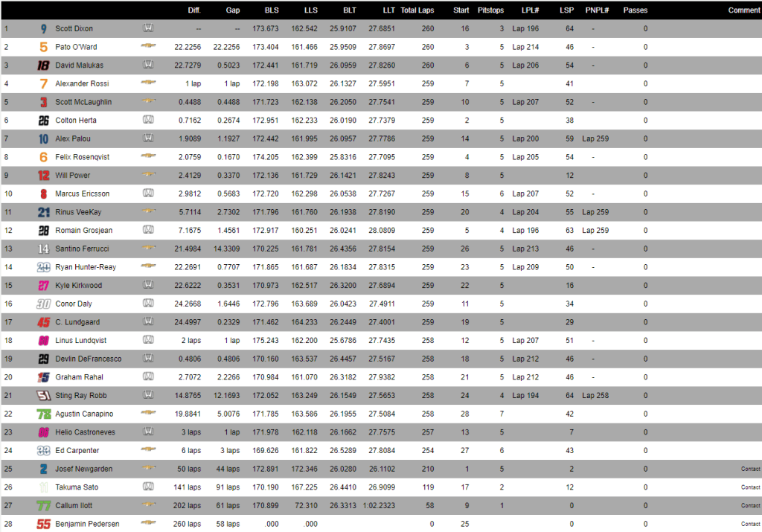Click car number 12 badge for Will Power
The width and height of the screenshot is (762, 532).
coord(44,176)
